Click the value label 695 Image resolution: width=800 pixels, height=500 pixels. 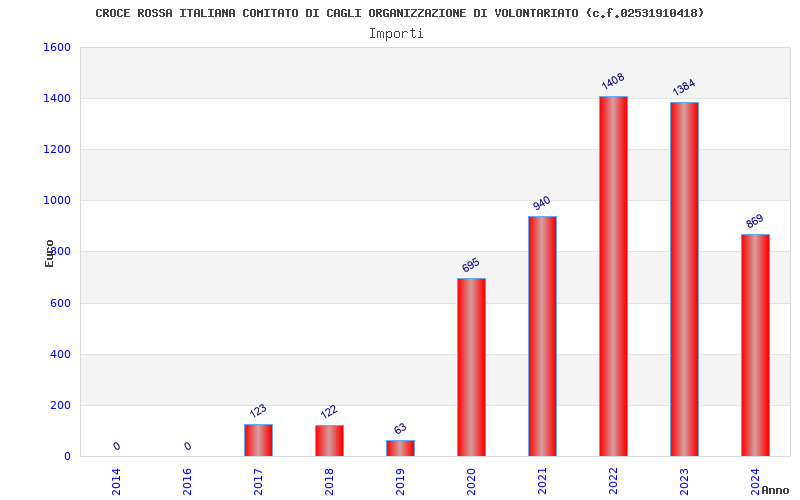point(470,265)
